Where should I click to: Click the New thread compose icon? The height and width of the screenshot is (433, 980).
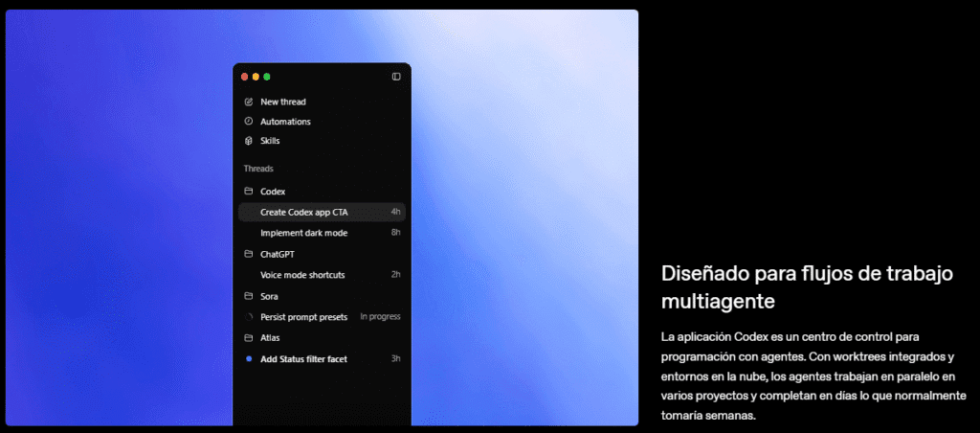249,102
